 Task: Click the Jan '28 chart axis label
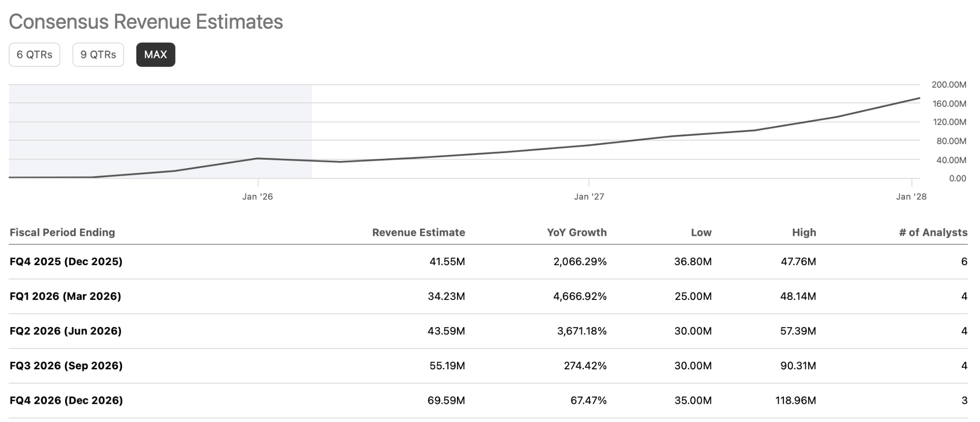911,197
